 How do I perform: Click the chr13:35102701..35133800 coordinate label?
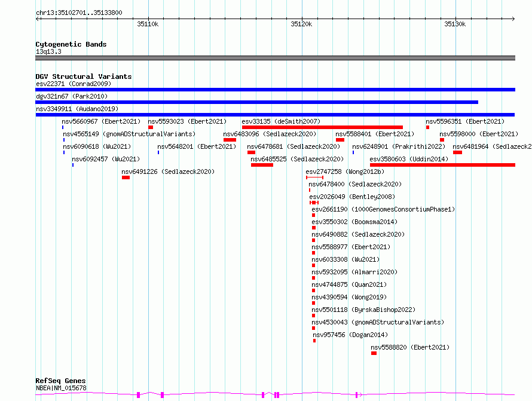coord(79,13)
